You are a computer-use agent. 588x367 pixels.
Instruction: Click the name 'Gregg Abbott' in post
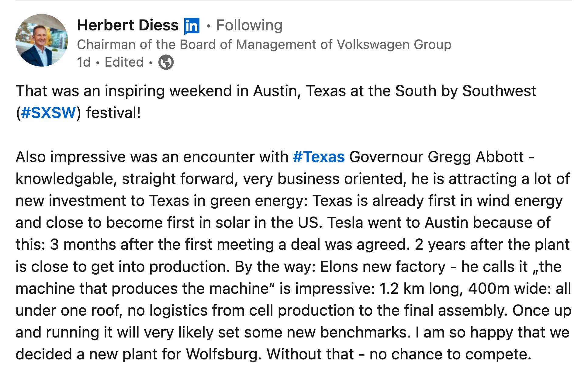(x=476, y=157)
